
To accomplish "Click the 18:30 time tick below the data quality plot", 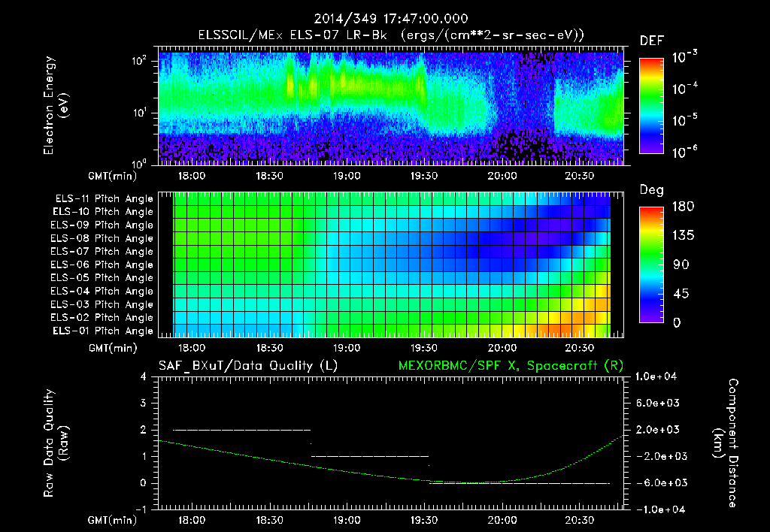I will pyautogui.click(x=269, y=520).
